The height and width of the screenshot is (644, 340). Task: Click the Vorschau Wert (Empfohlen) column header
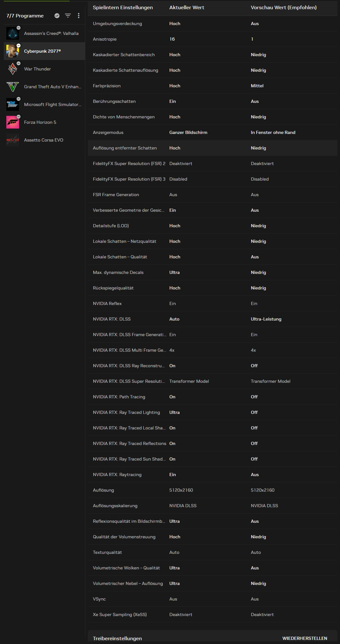(x=284, y=8)
